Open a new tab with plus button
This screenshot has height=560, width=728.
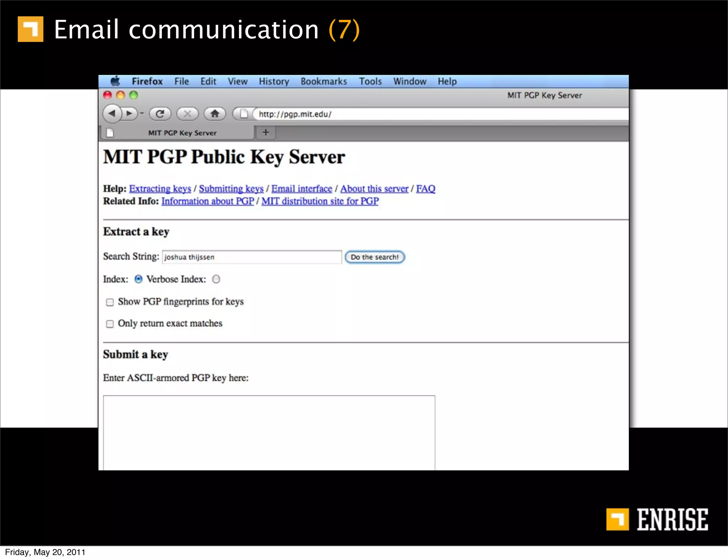pyautogui.click(x=266, y=133)
